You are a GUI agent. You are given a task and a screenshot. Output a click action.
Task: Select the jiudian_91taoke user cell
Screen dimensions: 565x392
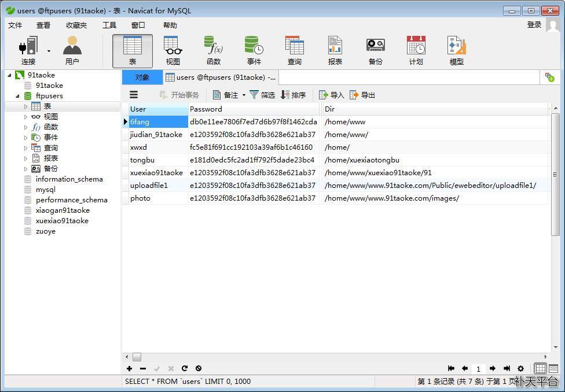(x=159, y=135)
